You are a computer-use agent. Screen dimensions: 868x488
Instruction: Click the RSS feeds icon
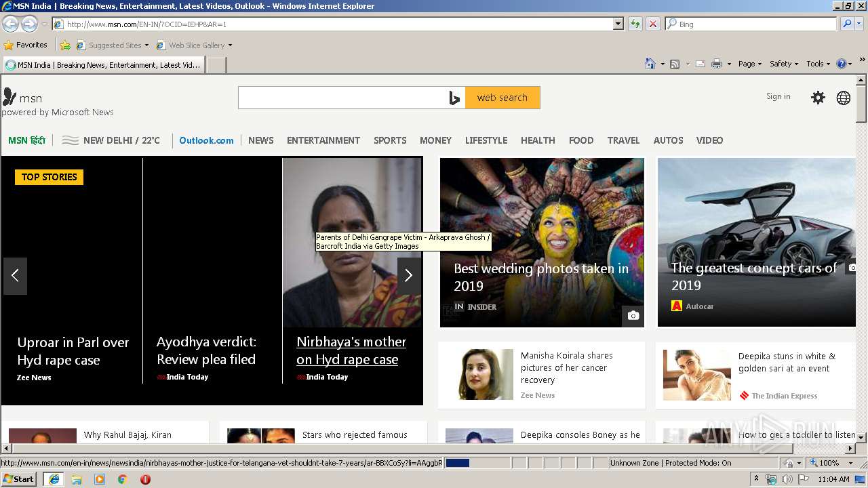pyautogui.click(x=675, y=64)
